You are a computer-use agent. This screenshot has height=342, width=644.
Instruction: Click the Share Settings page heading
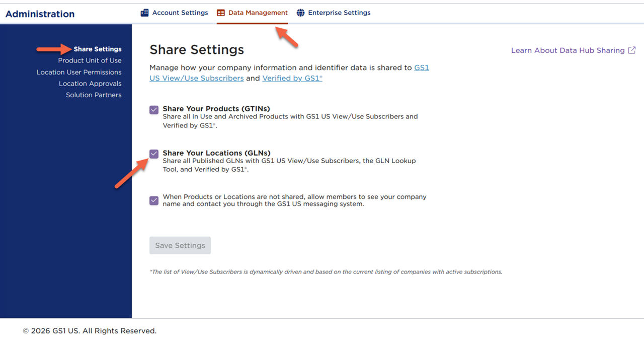coord(197,50)
